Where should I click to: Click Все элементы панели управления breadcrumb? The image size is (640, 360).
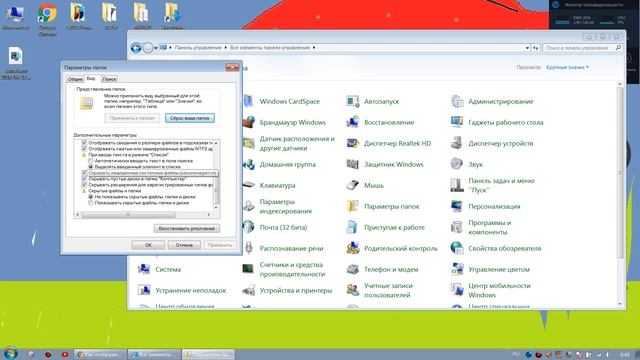[x=270, y=48]
